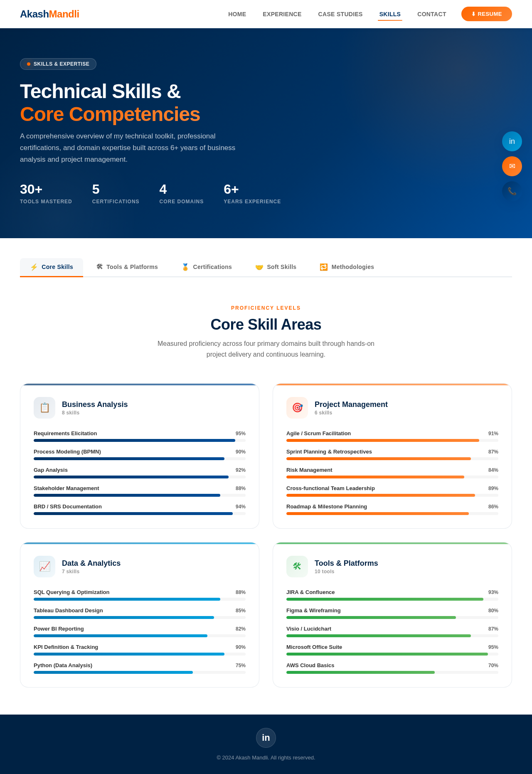
Task: Click 'Sprint Planning & Retrospectives' skill label
Action: (329, 452)
